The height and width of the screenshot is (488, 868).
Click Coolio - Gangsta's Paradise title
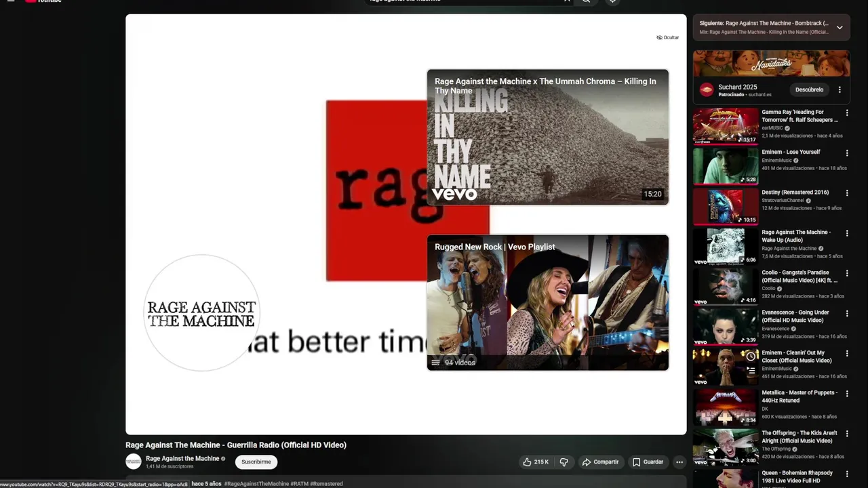800,276
